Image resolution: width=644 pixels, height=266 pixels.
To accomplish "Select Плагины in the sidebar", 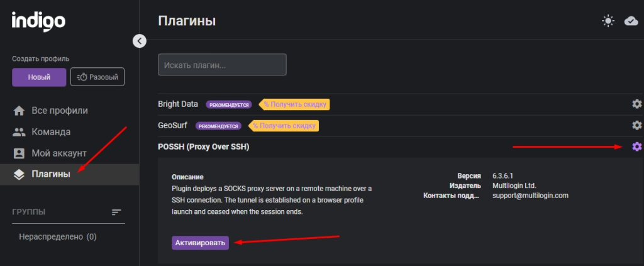I will point(69,174).
